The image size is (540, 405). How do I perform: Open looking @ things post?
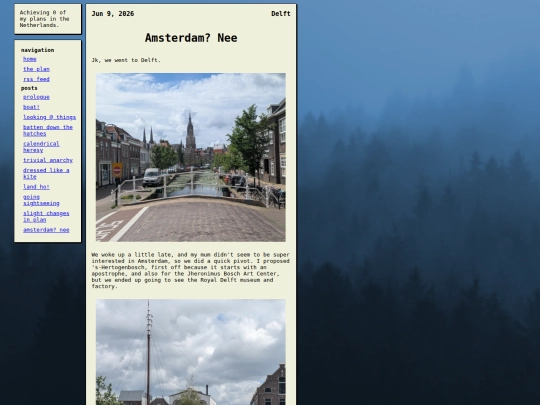point(49,117)
